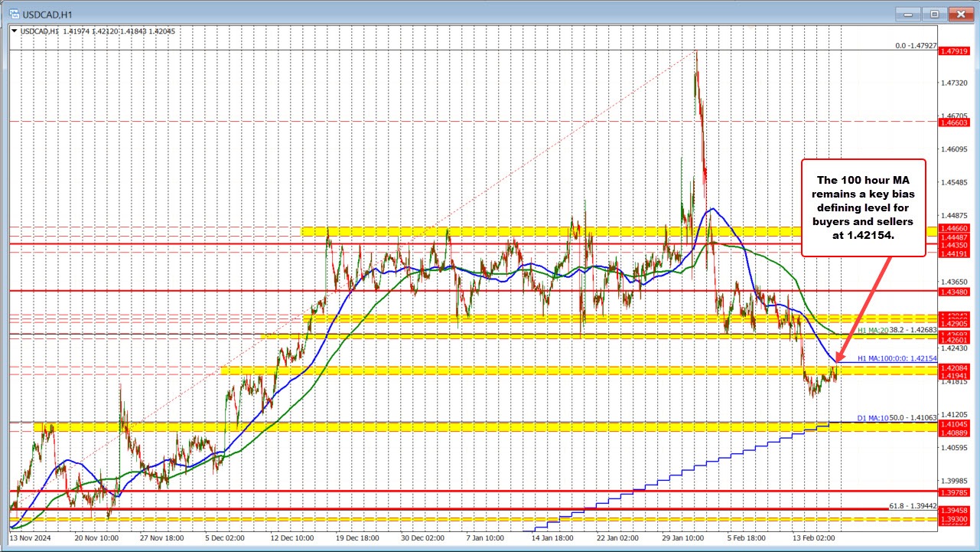Click the 7 Jan 10:00 time axis label
The height and width of the screenshot is (552, 980).
[486, 538]
